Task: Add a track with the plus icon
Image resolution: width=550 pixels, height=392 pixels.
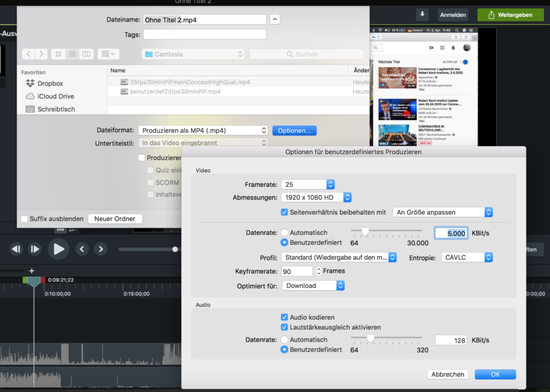Action: pyautogui.click(x=32, y=271)
